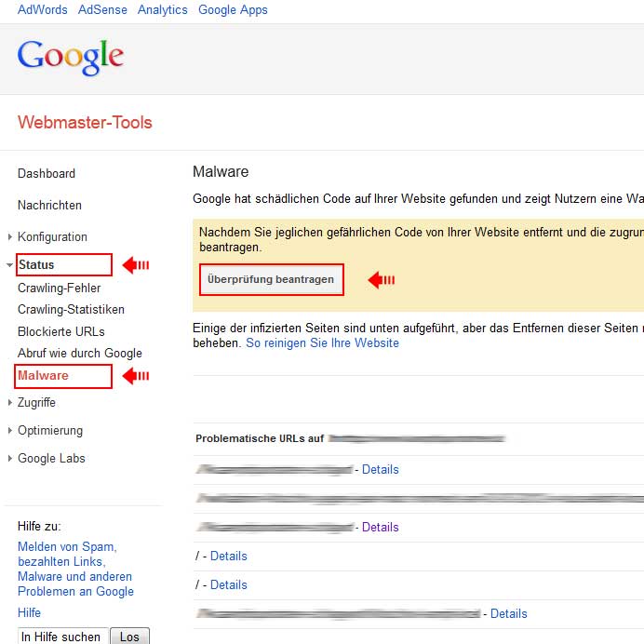Select Optimierung menu label
This screenshot has width=644, height=644.
50,431
